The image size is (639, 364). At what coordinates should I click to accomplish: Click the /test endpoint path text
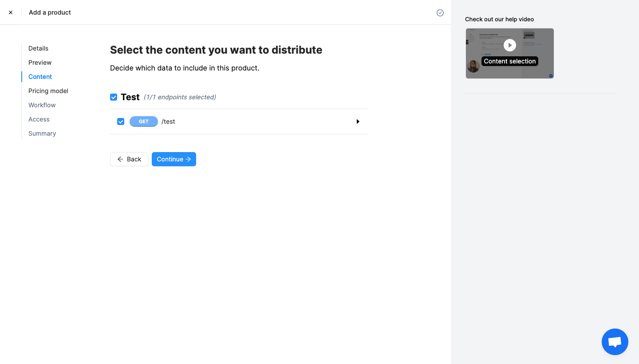click(x=168, y=121)
